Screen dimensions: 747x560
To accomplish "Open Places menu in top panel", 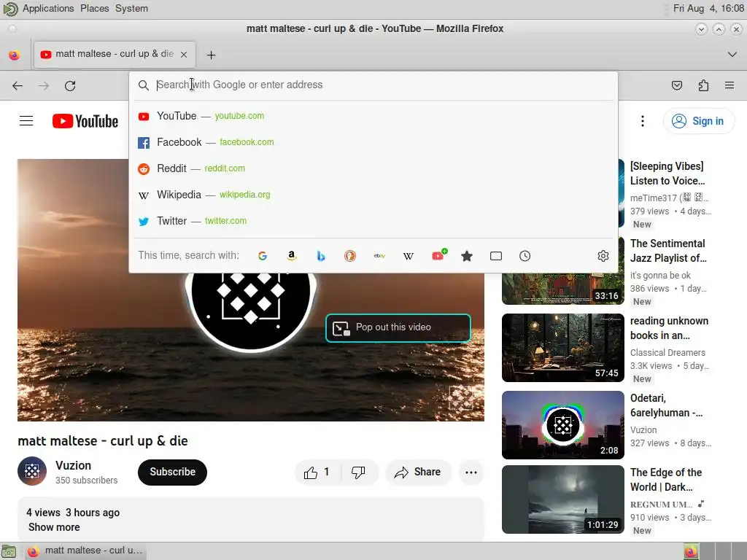I will coord(94,9).
